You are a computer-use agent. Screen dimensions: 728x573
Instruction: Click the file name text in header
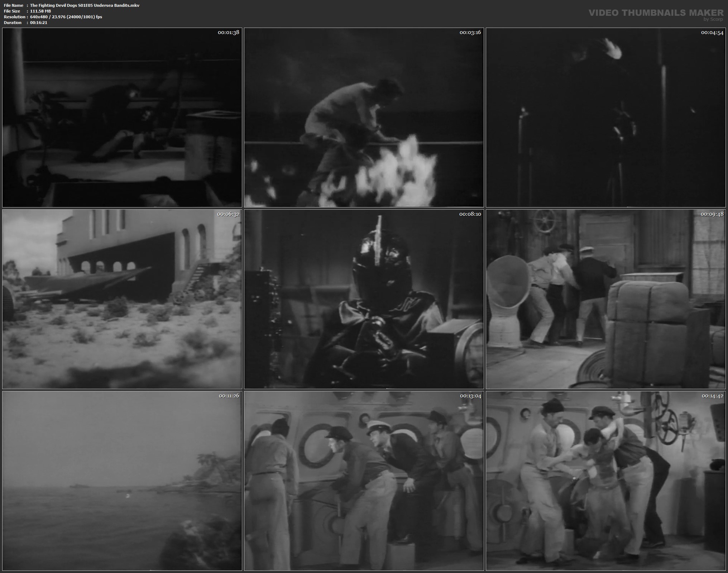(85, 5)
